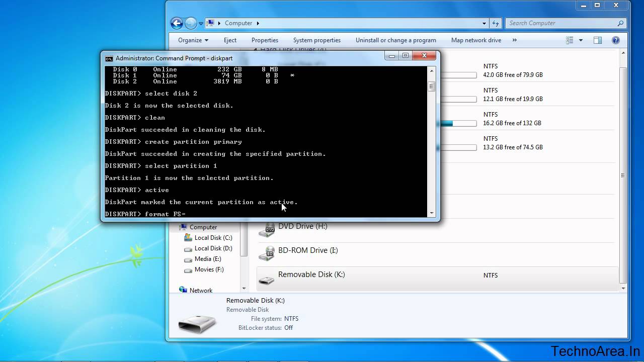Click the Network icon in navigation pane
The width and height of the screenshot is (644, 362).
tap(183, 290)
